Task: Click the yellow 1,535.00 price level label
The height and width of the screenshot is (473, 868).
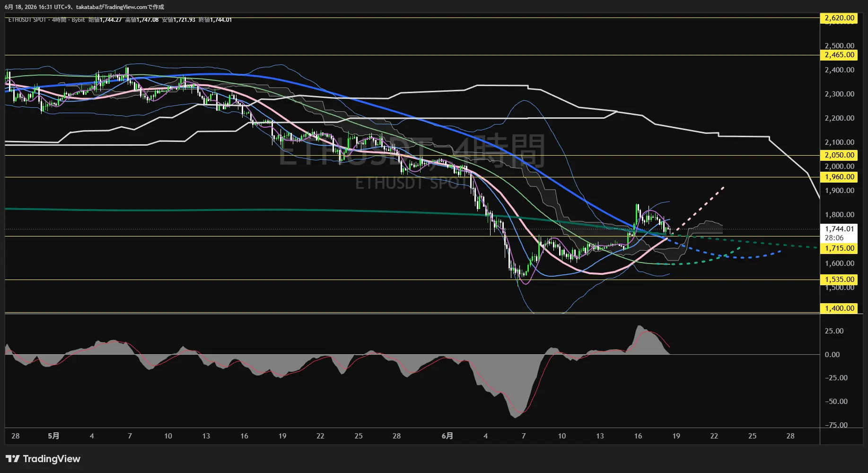Action: [839, 280]
